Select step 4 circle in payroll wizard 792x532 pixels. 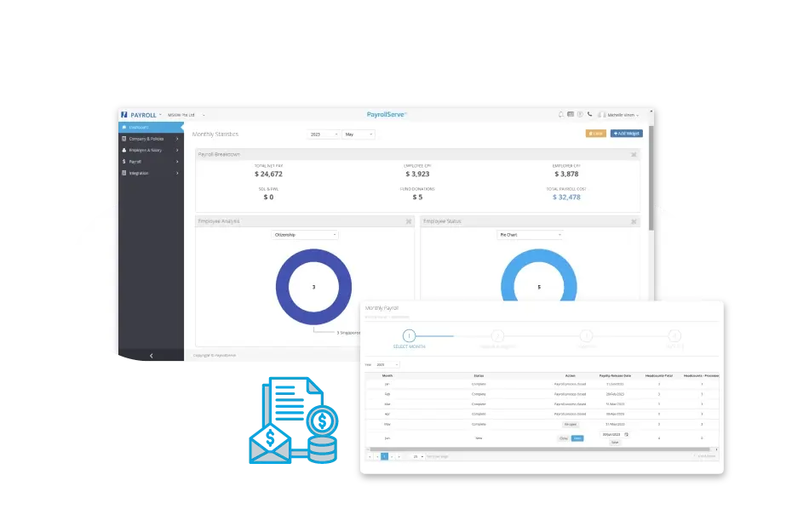click(674, 335)
